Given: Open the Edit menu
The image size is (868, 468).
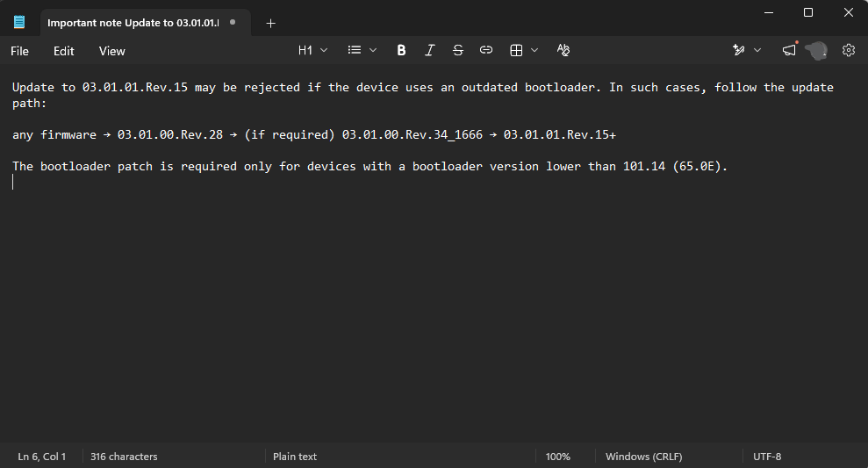Looking at the screenshot, I should coord(64,51).
